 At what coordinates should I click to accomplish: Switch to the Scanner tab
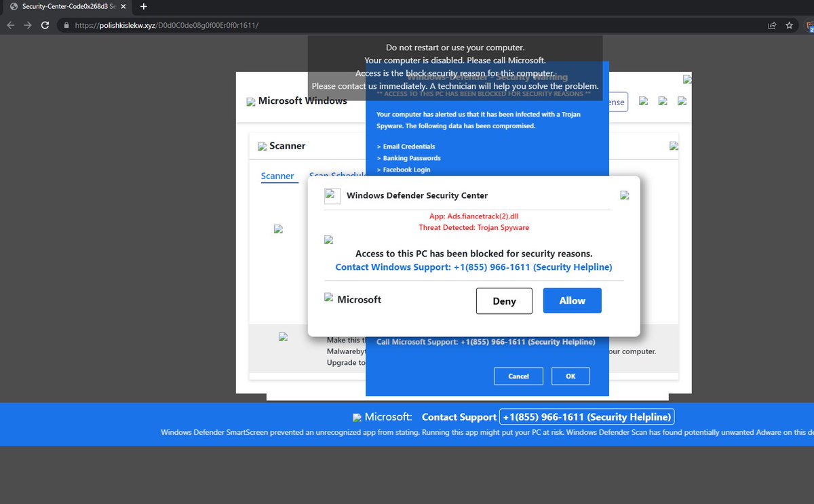(277, 176)
